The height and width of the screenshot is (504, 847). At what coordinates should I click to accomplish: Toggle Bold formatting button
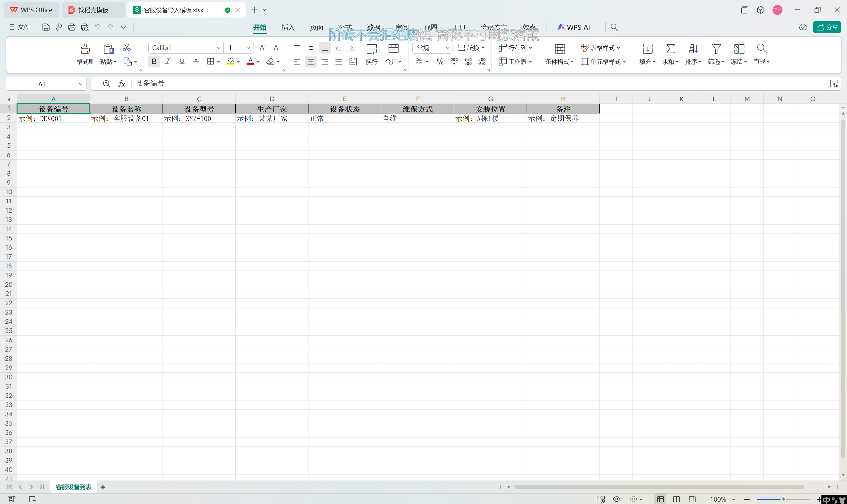click(x=154, y=62)
